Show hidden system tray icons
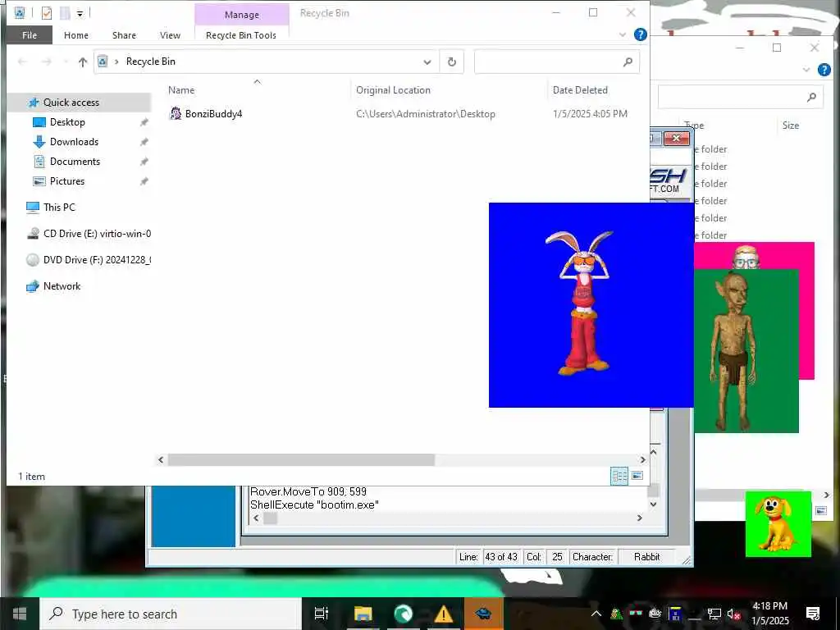 (596, 614)
